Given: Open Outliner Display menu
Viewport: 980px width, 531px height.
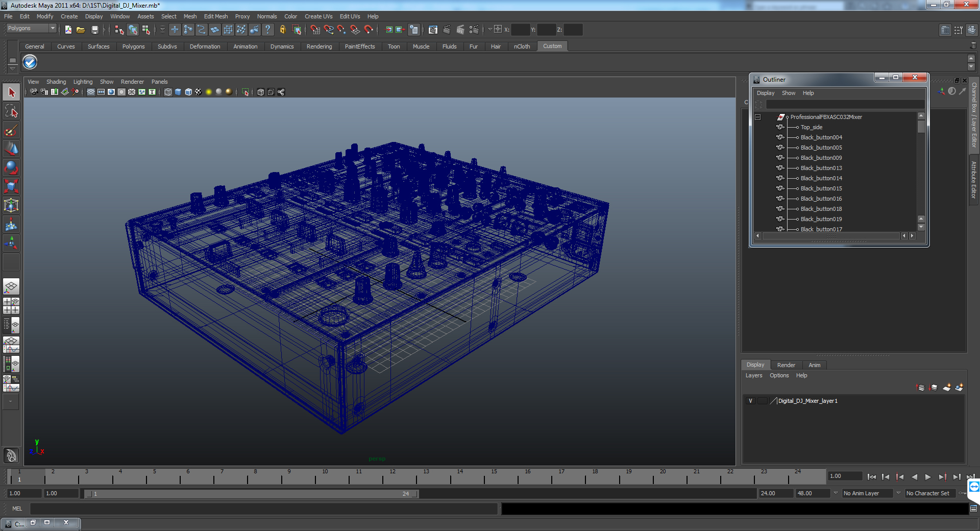Looking at the screenshot, I should tap(765, 93).
